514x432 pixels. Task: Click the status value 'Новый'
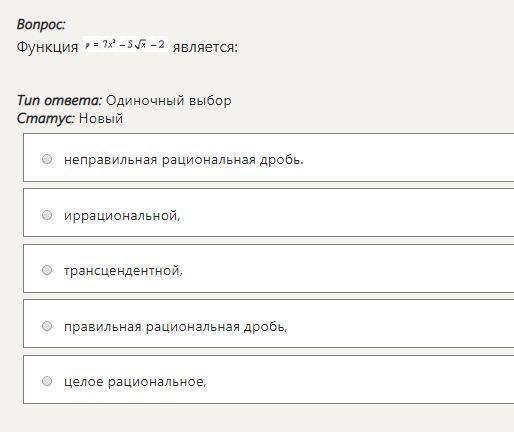pos(101,118)
